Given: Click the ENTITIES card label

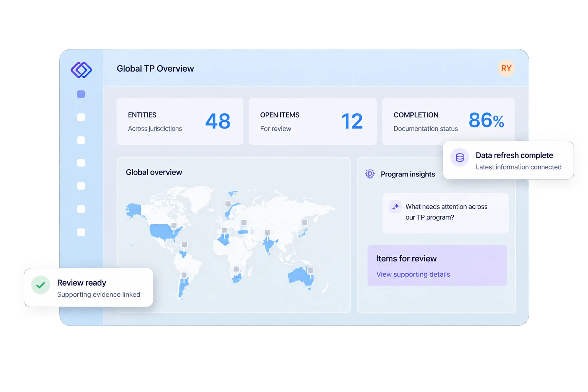Looking at the screenshot, I should click(x=142, y=115).
